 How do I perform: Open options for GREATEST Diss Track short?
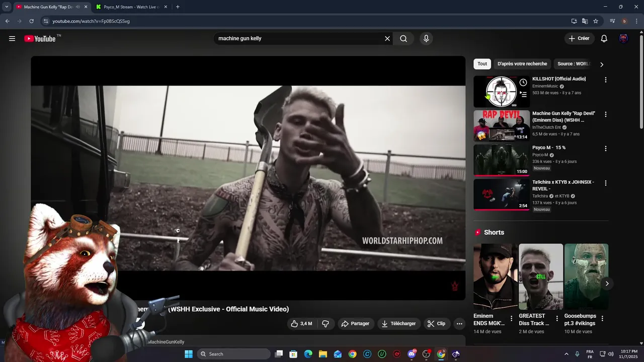pos(557,318)
